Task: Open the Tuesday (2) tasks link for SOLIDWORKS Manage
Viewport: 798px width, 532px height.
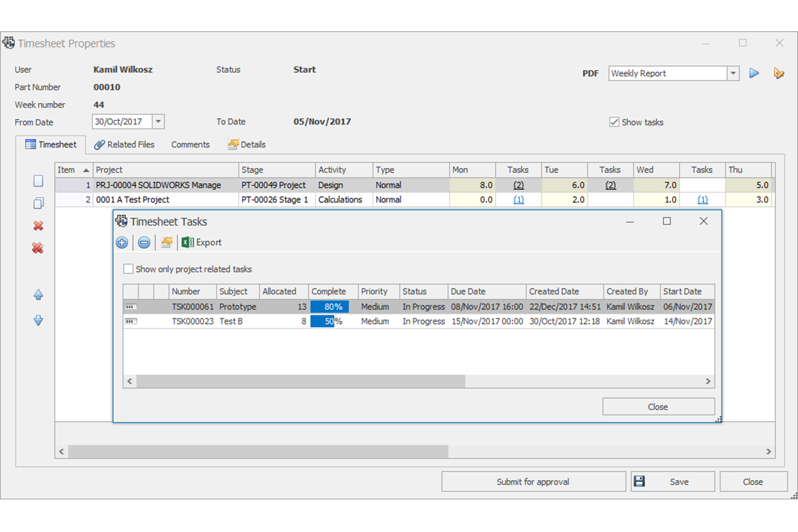Action: pos(611,185)
